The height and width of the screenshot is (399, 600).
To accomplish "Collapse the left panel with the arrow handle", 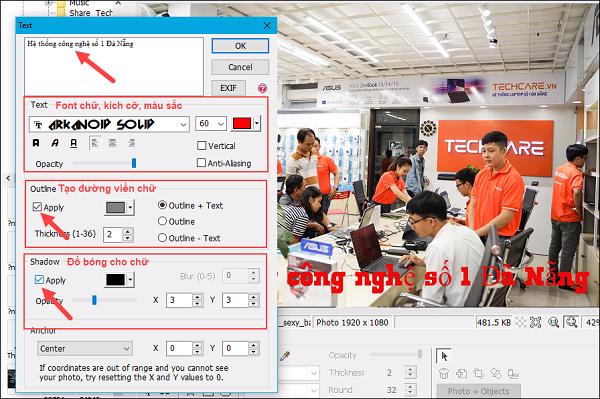I will coord(8,178).
